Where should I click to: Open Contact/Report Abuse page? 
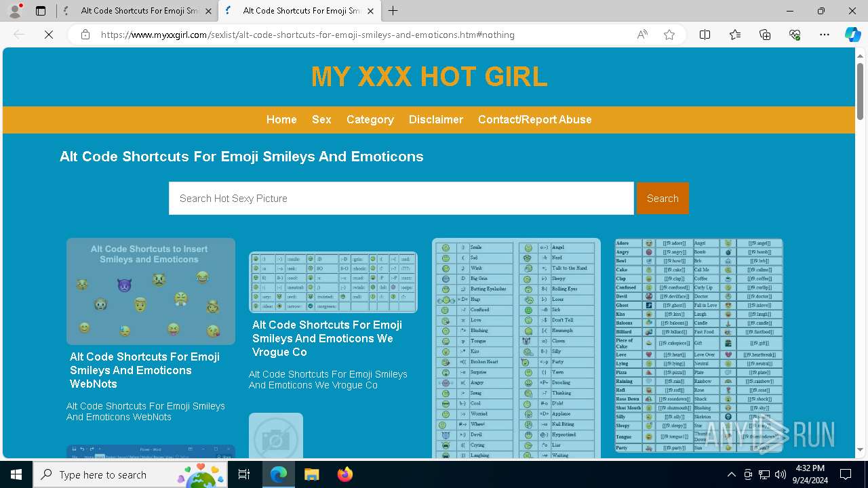535,119
